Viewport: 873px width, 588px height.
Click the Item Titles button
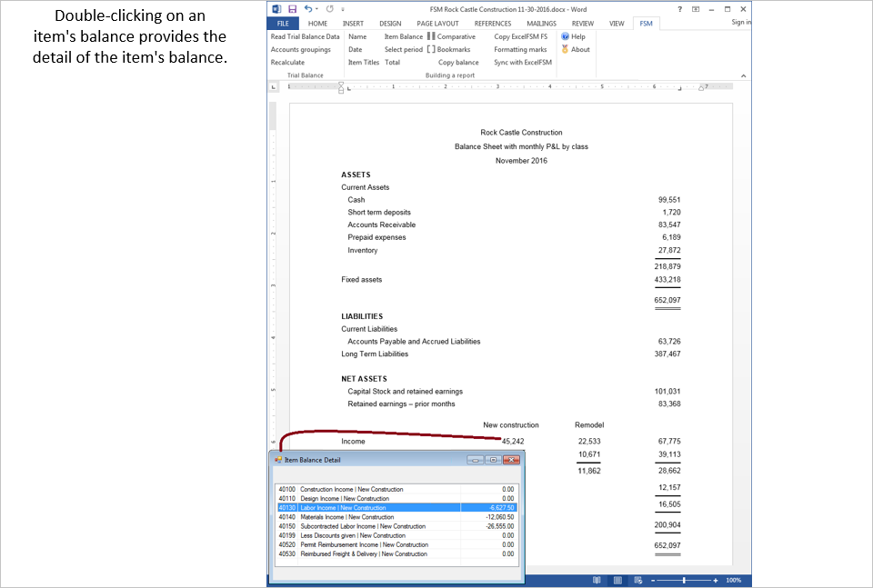[x=364, y=63]
